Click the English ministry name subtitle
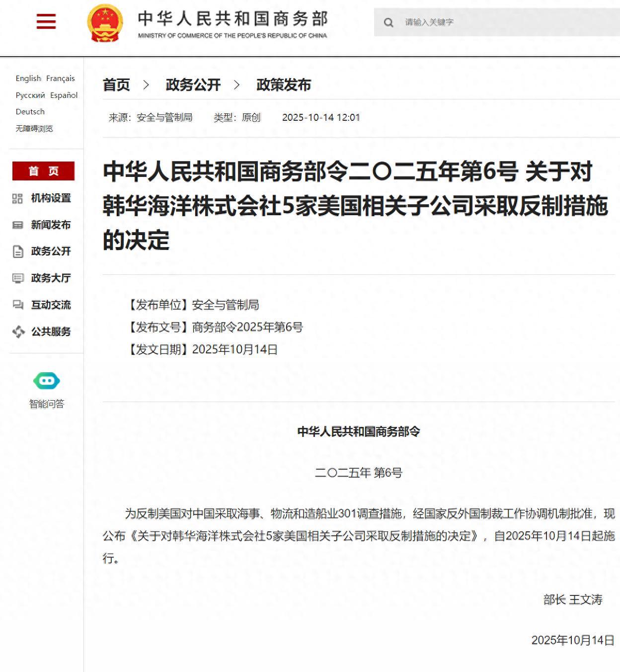The width and height of the screenshot is (620, 672). click(x=232, y=36)
